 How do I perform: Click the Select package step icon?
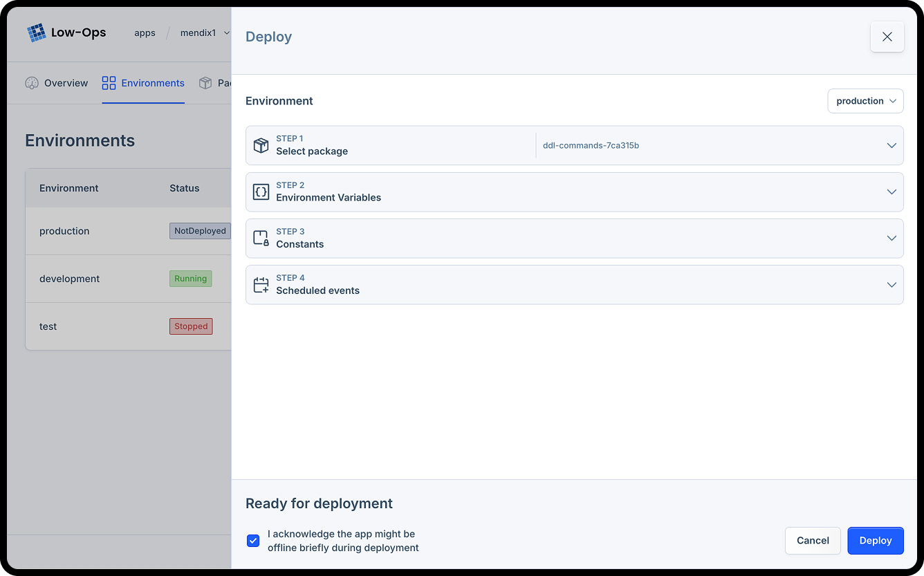coord(261,145)
